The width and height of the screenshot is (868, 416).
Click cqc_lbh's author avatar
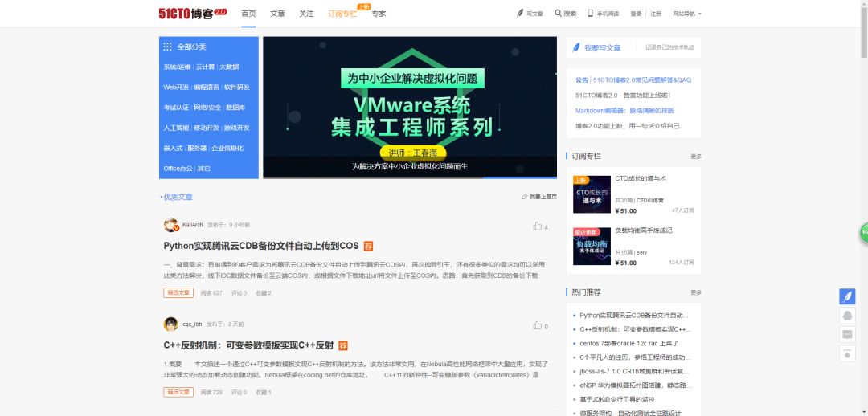[171, 324]
